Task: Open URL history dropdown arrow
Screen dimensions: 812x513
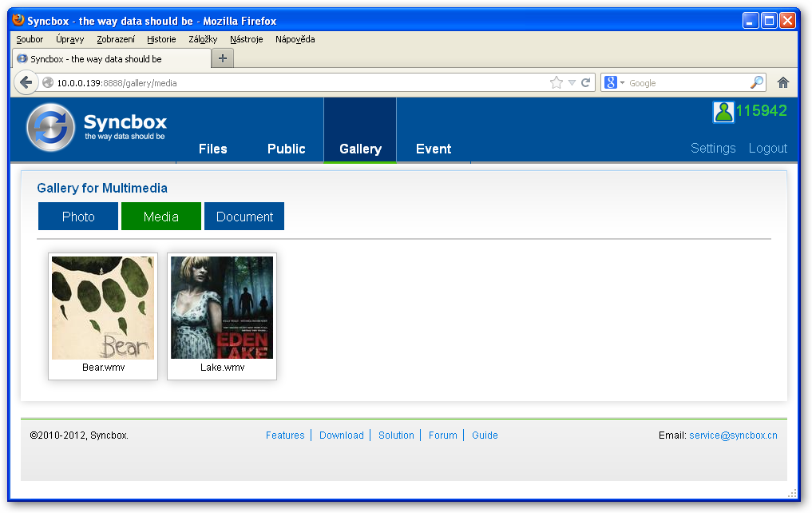Action: pos(572,82)
